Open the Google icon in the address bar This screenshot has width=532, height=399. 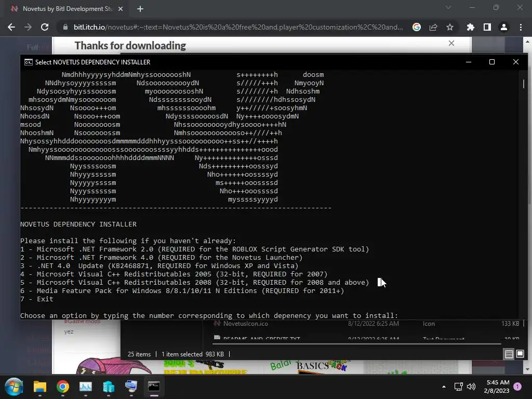(x=417, y=27)
